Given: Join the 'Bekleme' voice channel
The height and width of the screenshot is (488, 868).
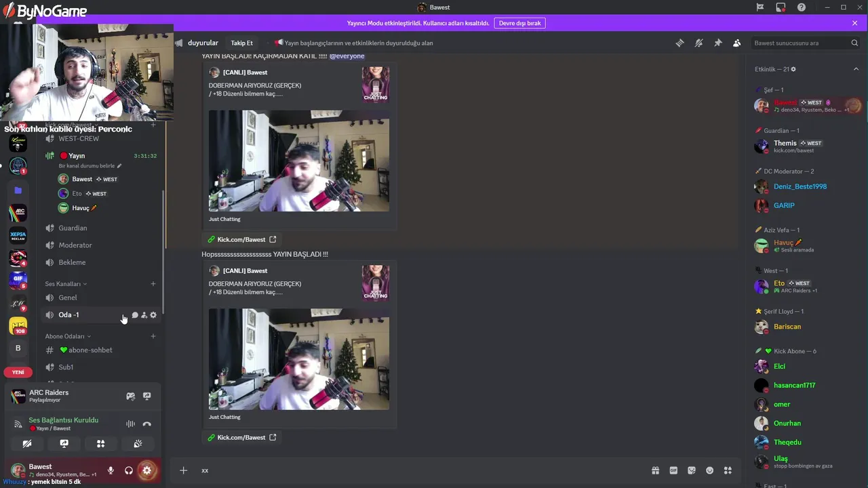Looking at the screenshot, I should [x=100, y=262].
